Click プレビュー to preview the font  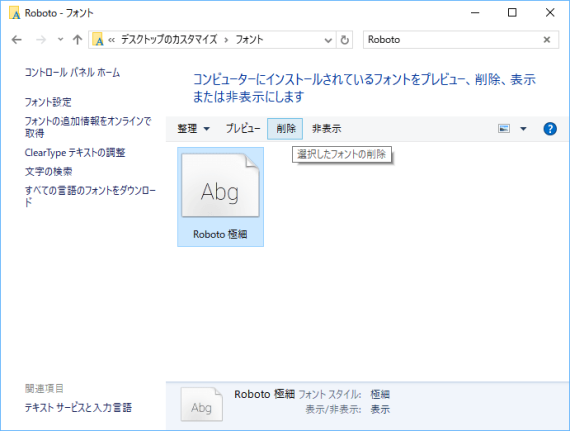[243, 129]
